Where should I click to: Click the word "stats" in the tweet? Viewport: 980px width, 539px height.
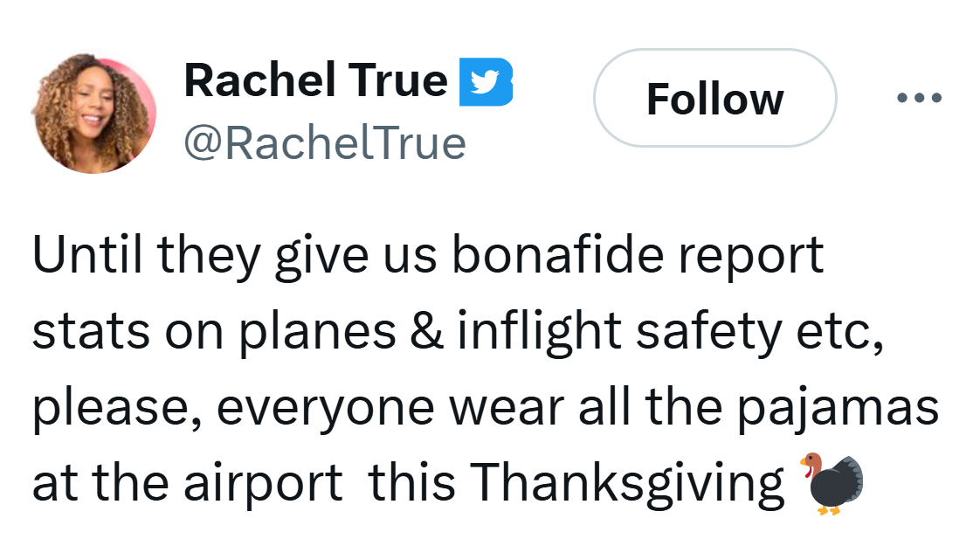pyautogui.click(x=81, y=333)
